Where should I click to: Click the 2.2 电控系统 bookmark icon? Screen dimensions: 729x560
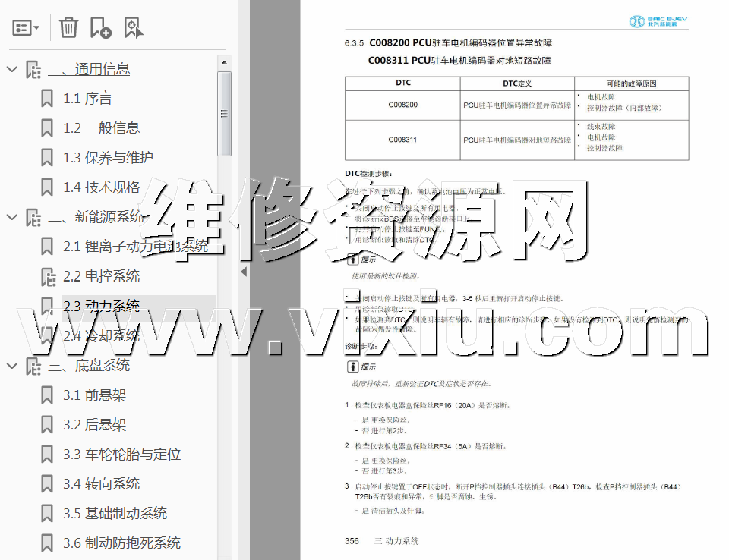point(47,276)
